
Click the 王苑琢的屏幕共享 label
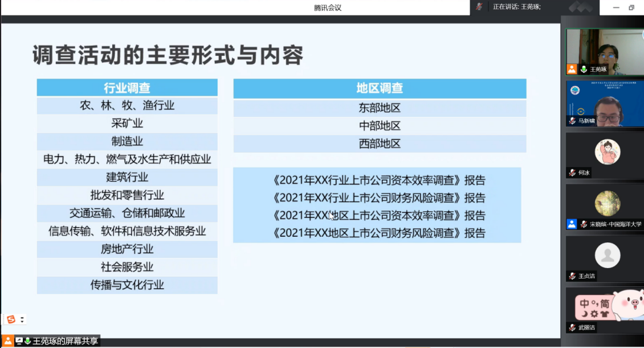(x=64, y=341)
